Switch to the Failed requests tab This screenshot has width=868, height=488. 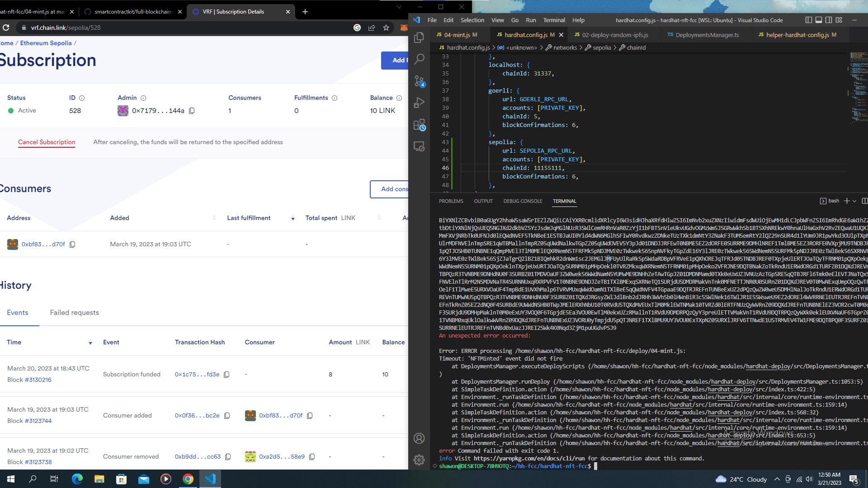pos(74,313)
